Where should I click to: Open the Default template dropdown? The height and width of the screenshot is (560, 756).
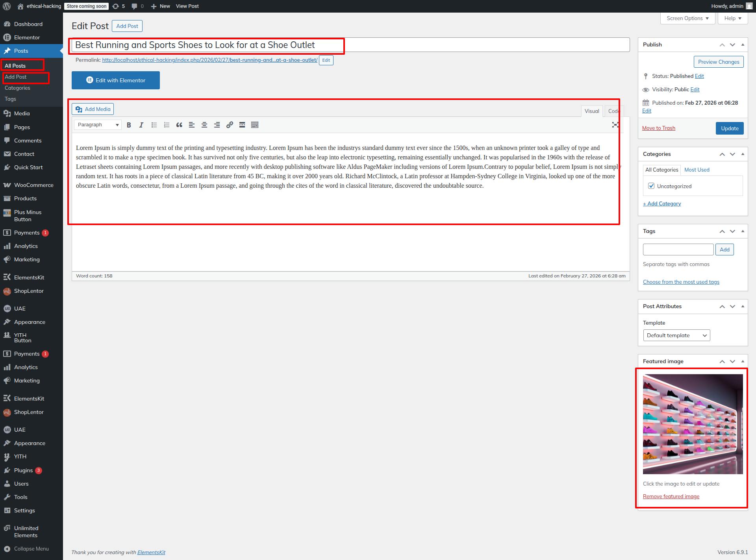tap(676, 335)
